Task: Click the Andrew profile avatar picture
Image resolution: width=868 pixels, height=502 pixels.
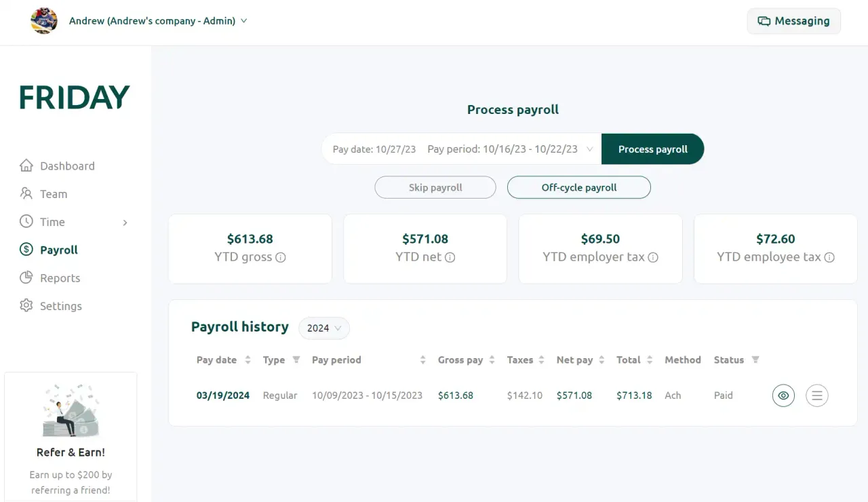Action: (44, 21)
